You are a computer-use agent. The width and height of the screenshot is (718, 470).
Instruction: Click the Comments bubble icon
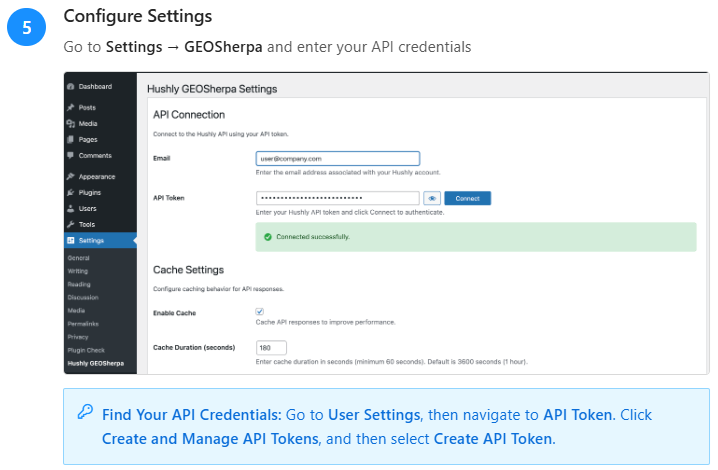[70, 155]
